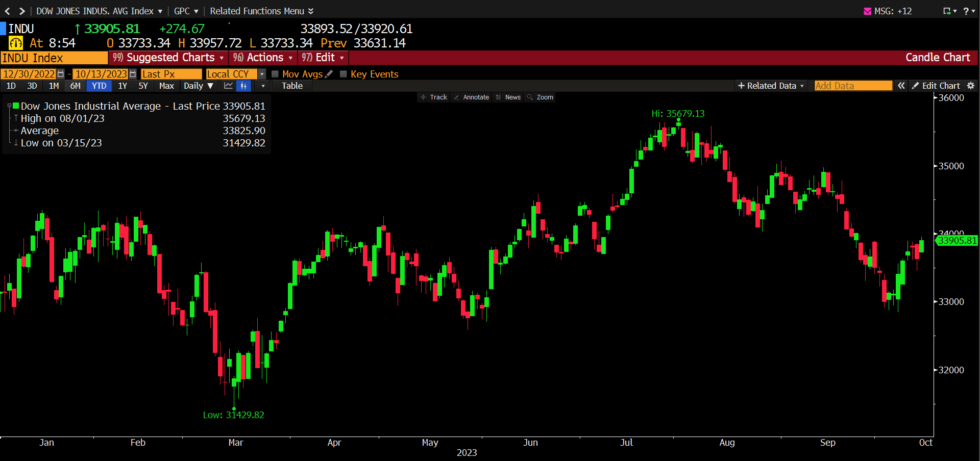Switch to line chart icon
The height and width of the screenshot is (461, 980).
click(228, 86)
